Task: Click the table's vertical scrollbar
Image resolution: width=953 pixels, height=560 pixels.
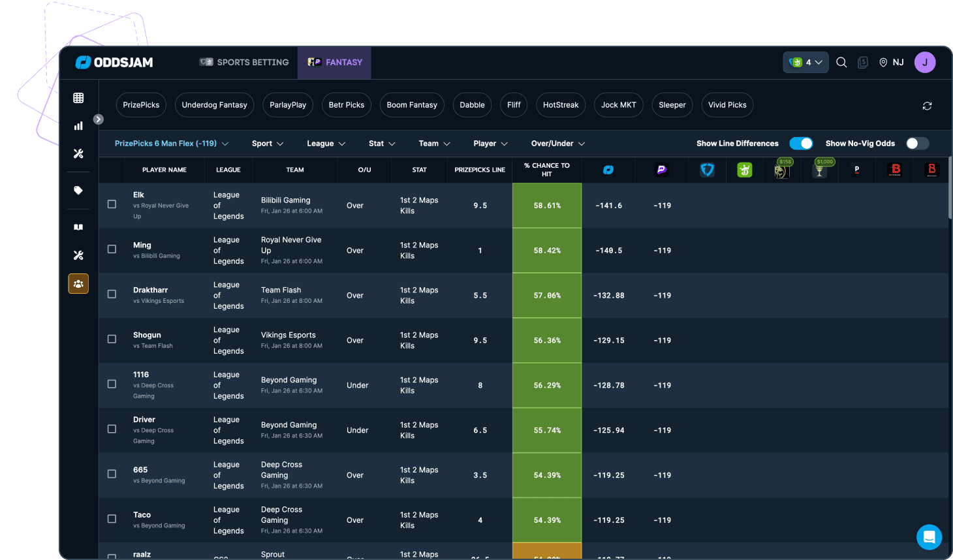Action: pos(950,188)
